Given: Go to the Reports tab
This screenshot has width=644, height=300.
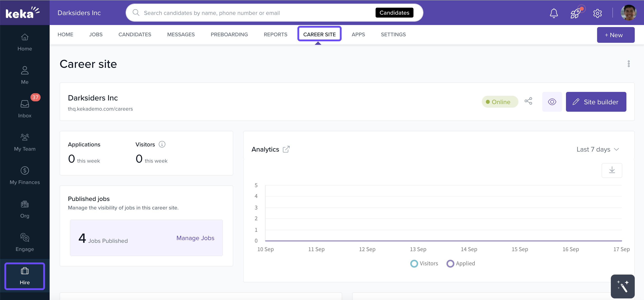Looking at the screenshot, I should click(x=275, y=34).
